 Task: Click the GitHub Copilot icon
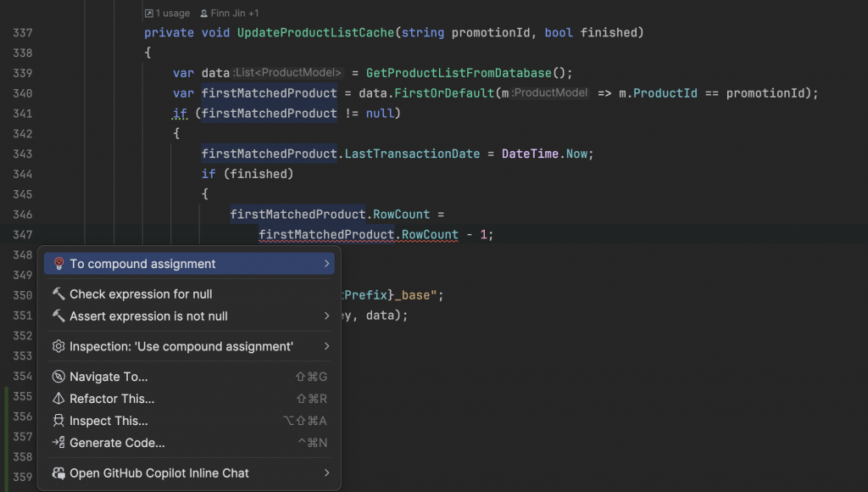(58, 473)
